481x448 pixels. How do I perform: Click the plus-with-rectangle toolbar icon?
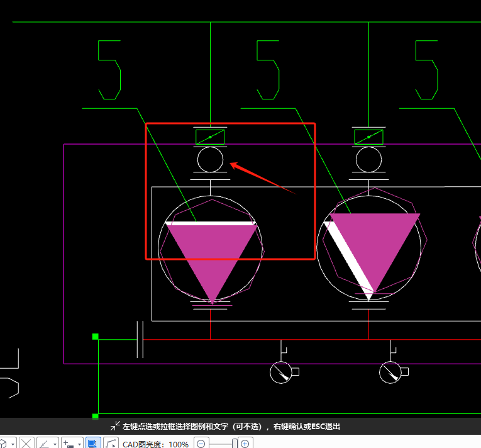69,444
